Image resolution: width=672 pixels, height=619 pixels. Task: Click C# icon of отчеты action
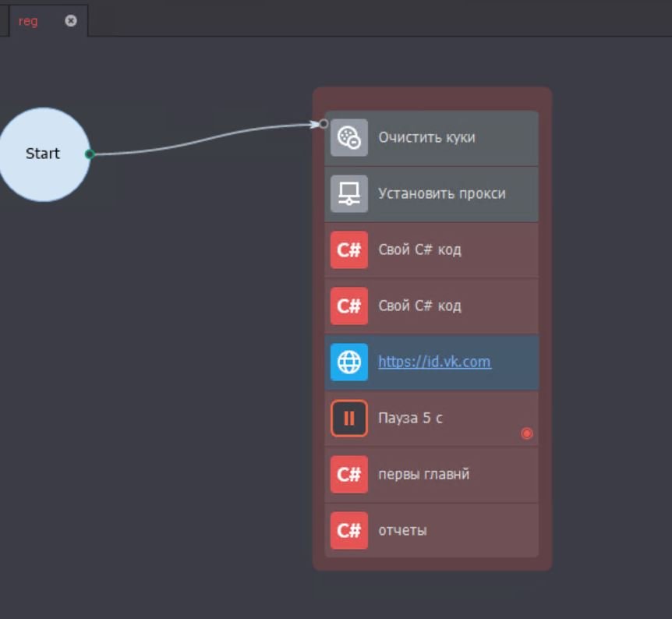tap(348, 531)
